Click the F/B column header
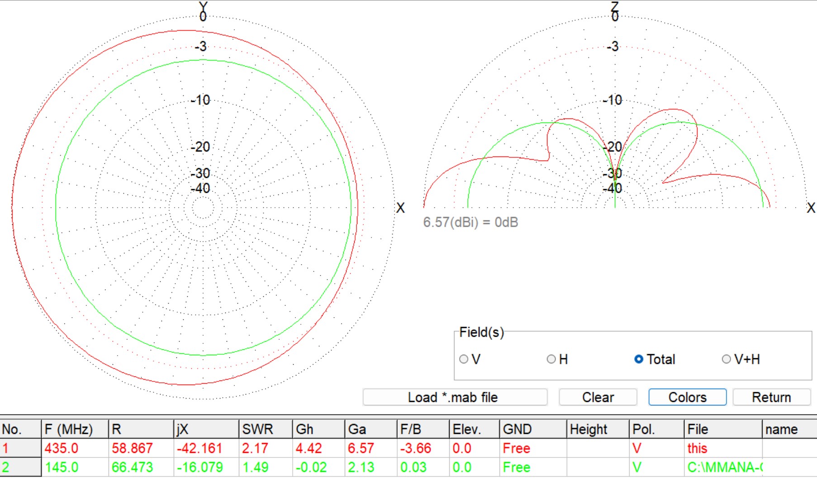 [x=423, y=429]
